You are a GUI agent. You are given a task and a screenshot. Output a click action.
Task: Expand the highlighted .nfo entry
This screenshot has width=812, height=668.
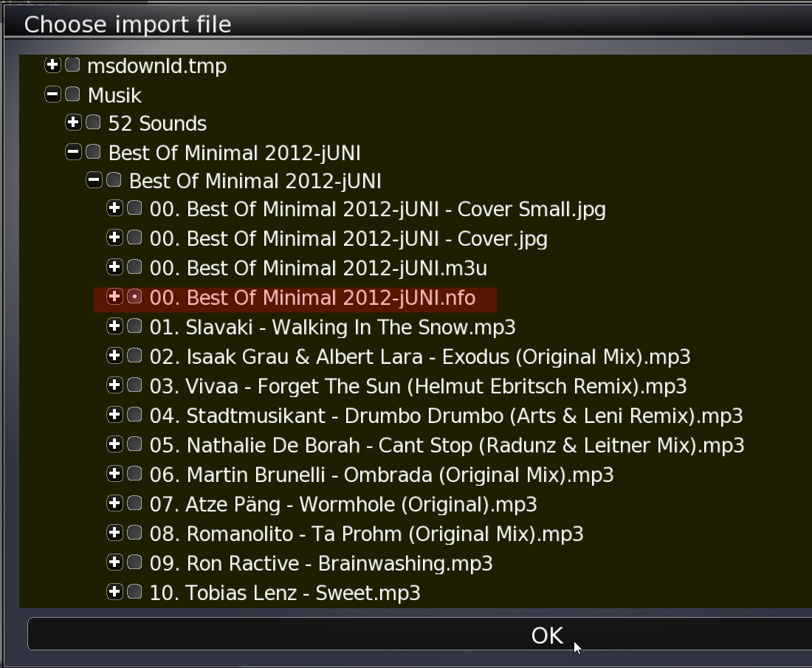click(114, 297)
